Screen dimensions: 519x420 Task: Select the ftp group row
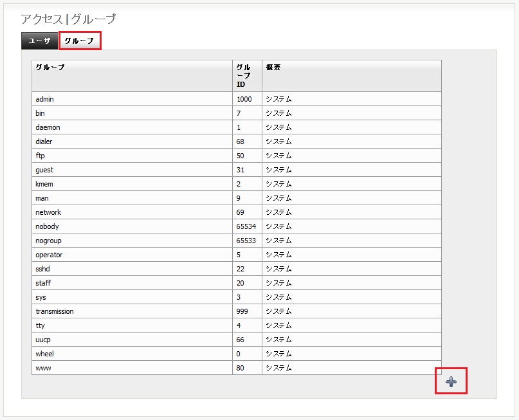tap(236, 156)
